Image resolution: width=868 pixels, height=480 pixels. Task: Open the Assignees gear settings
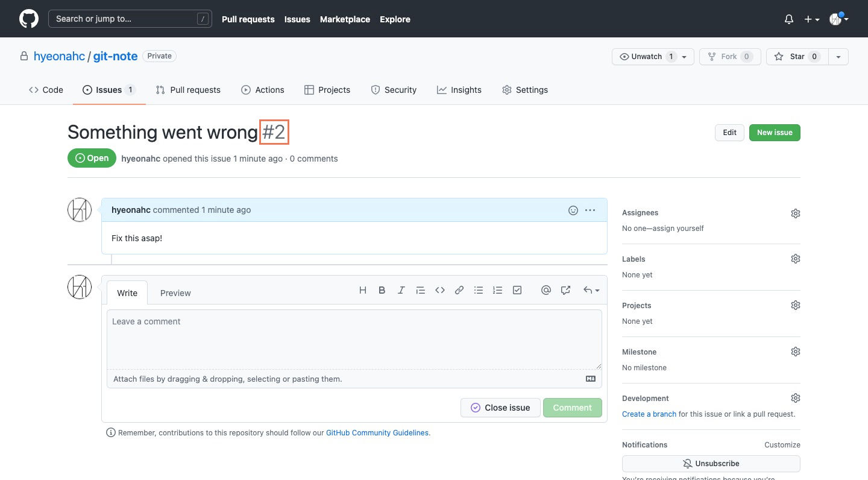coord(796,213)
